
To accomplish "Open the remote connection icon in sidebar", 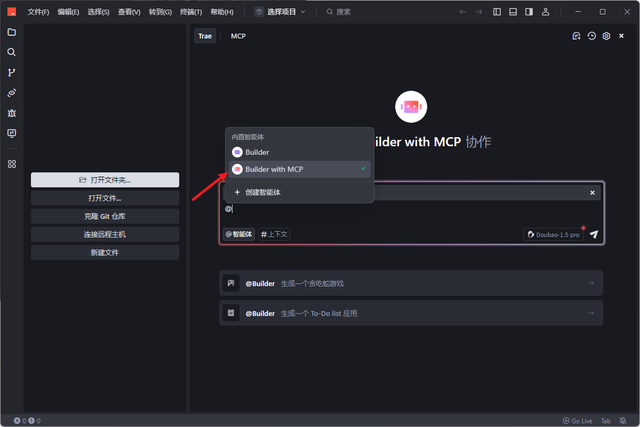I will 12,93.
